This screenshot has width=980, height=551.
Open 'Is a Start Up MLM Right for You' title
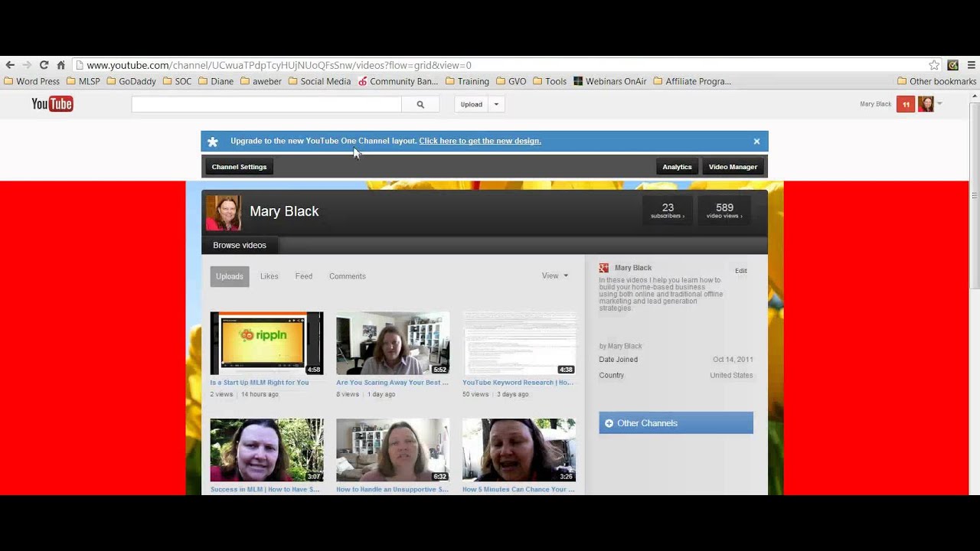[x=260, y=383]
